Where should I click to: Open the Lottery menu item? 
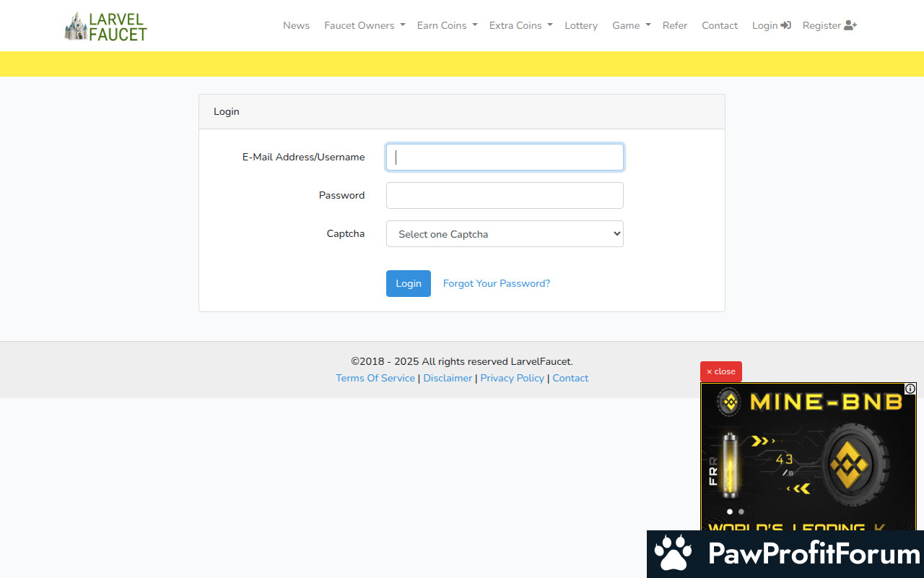(581, 25)
